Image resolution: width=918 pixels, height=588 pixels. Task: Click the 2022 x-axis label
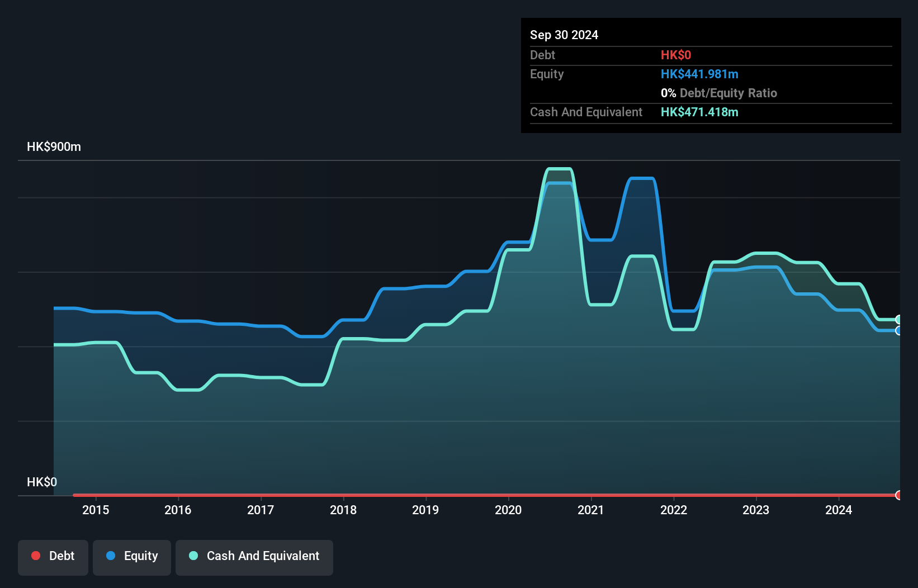pos(674,510)
